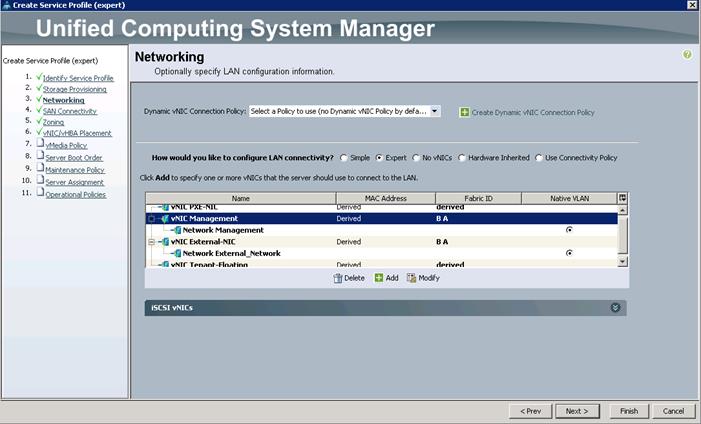Click the vMedia Policy page icon
Screen dimensions: 701x424
(40, 144)
